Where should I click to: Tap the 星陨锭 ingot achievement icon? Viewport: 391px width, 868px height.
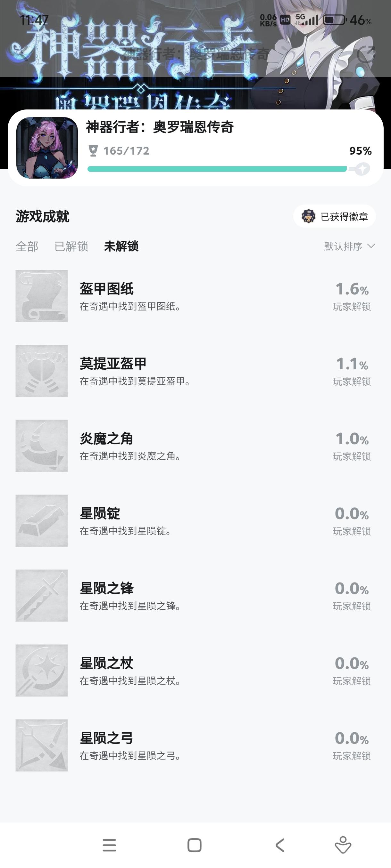point(41,521)
